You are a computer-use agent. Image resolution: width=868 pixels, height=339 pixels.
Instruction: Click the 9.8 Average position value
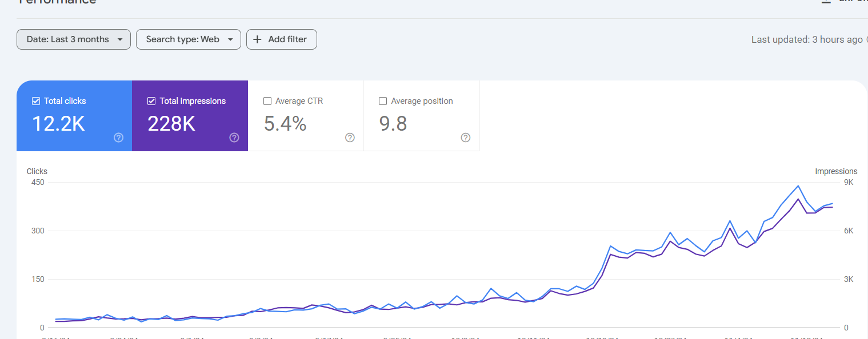point(393,123)
